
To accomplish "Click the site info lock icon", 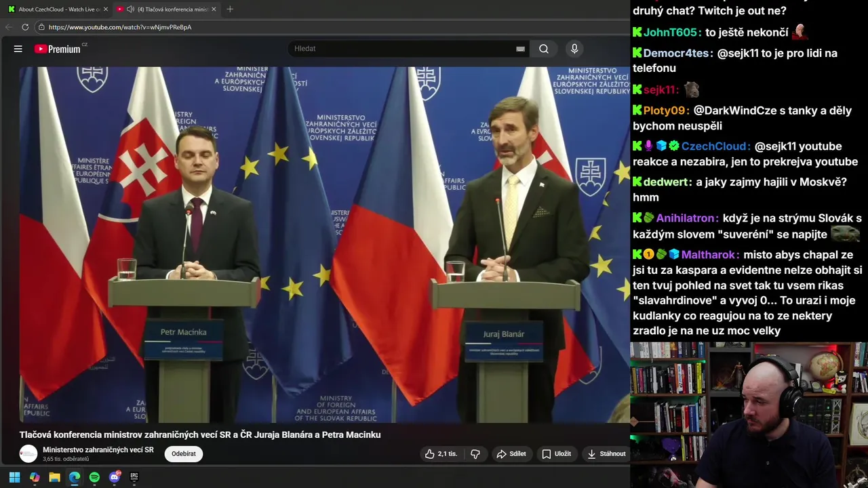I will point(41,27).
